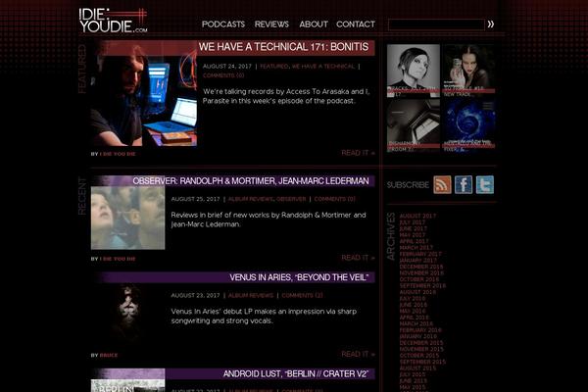
Task: Click the search submit double-arrow button
Action: tap(491, 24)
